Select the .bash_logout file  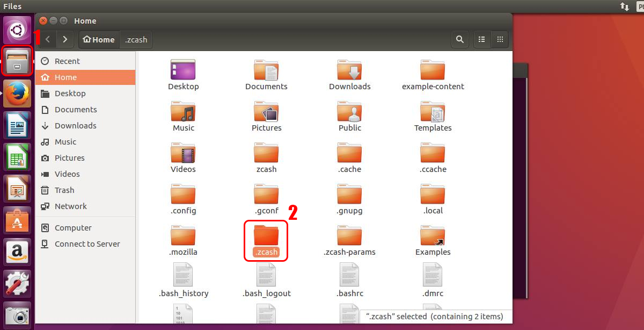pos(266,281)
